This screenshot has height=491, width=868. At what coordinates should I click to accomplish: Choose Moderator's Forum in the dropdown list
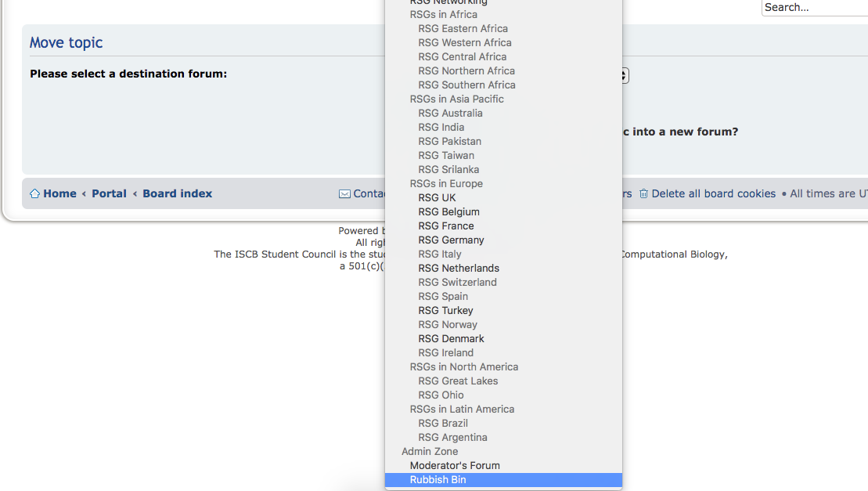pos(455,466)
